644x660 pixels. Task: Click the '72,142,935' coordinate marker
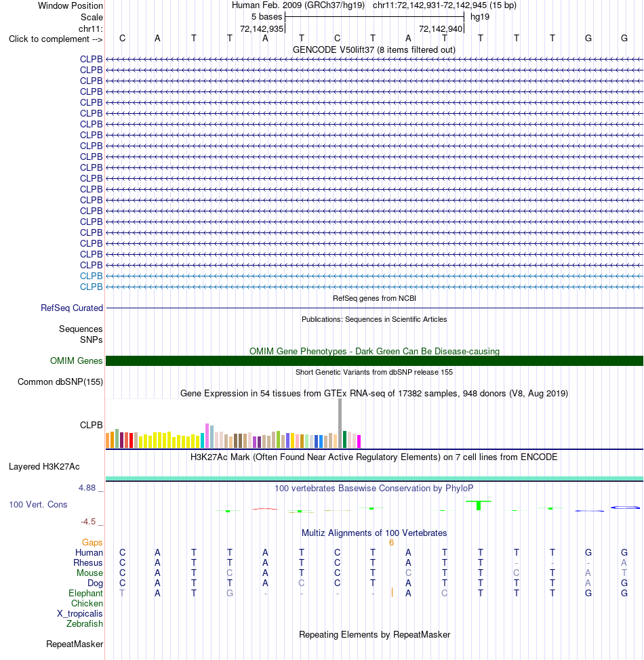tap(262, 28)
